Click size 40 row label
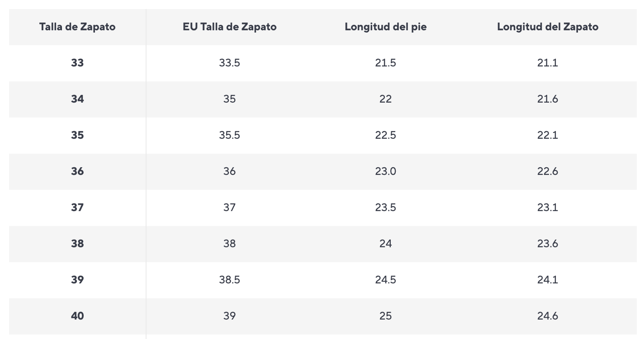Screen dimensions: 644x339 point(77,316)
